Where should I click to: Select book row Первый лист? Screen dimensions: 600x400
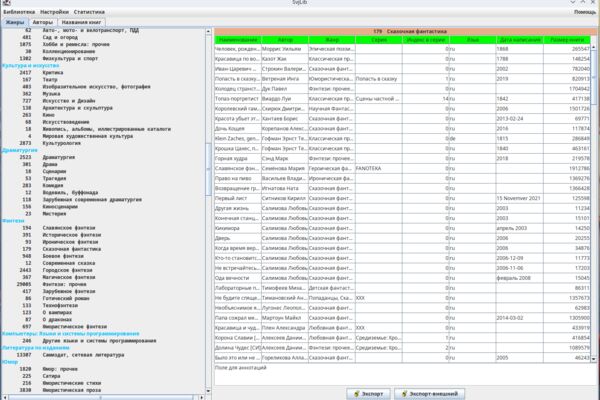[x=402, y=198]
